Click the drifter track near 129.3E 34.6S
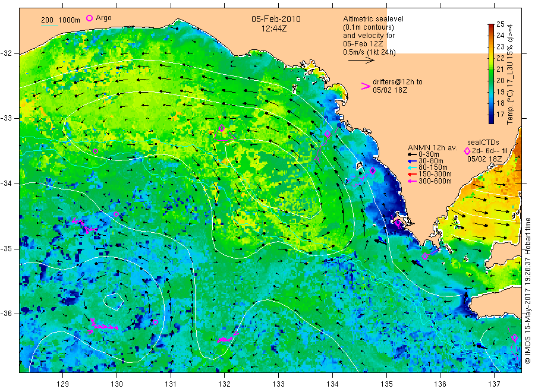The image size is (535, 392). pos(84,226)
